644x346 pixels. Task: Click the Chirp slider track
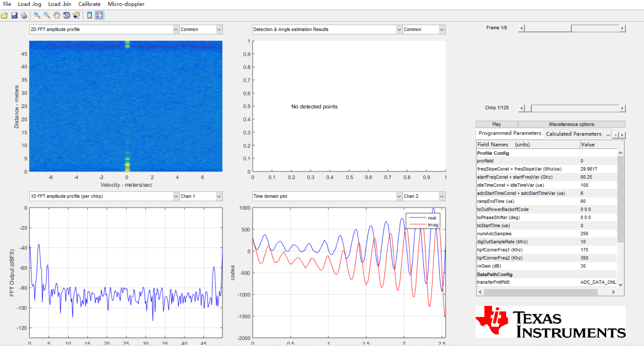(x=575, y=108)
